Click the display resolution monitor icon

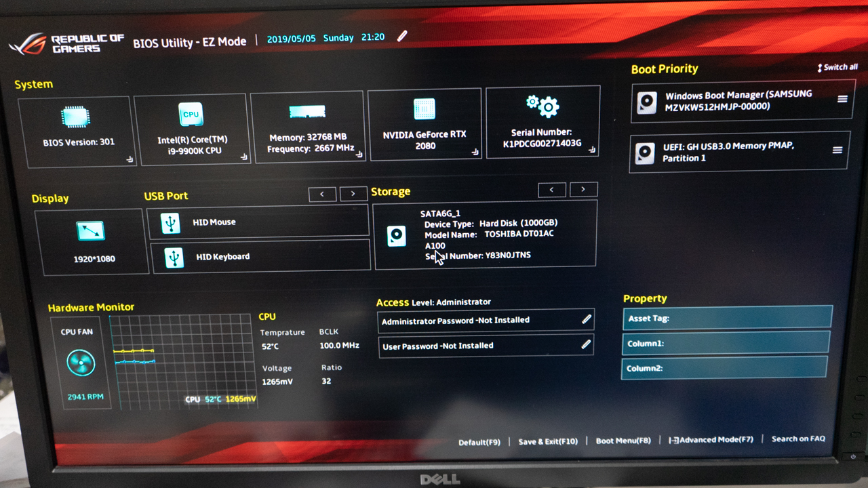[91, 231]
